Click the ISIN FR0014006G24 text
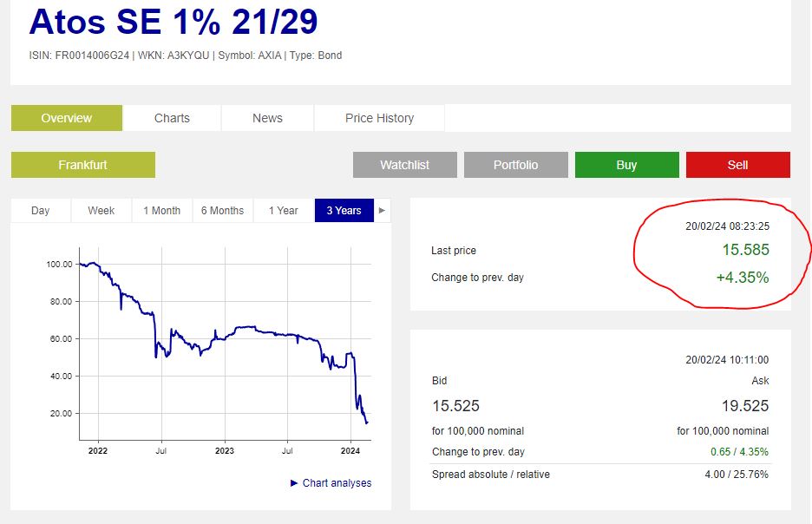 (79, 56)
